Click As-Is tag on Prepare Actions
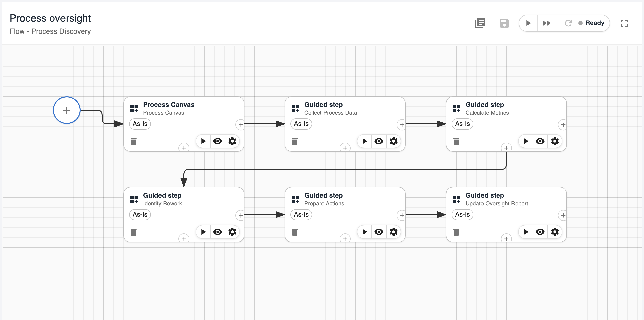The image size is (644, 320). tap(301, 215)
